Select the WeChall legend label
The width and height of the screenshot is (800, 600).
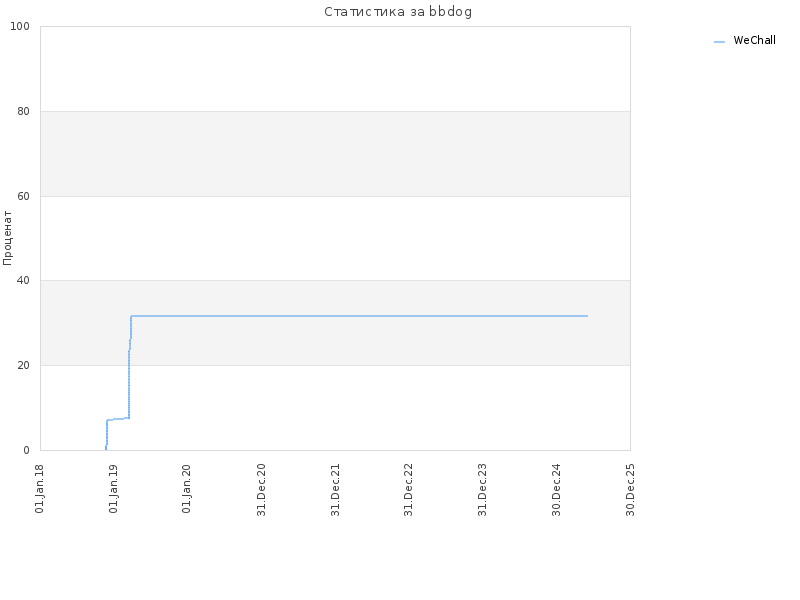[x=754, y=40]
